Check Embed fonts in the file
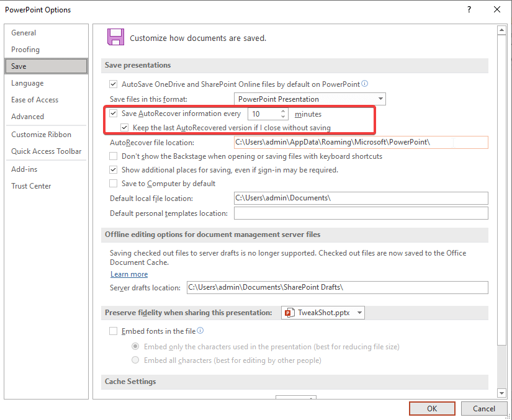Viewport: 512px width, 420px height. pyautogui.click(x=113, y=331)
